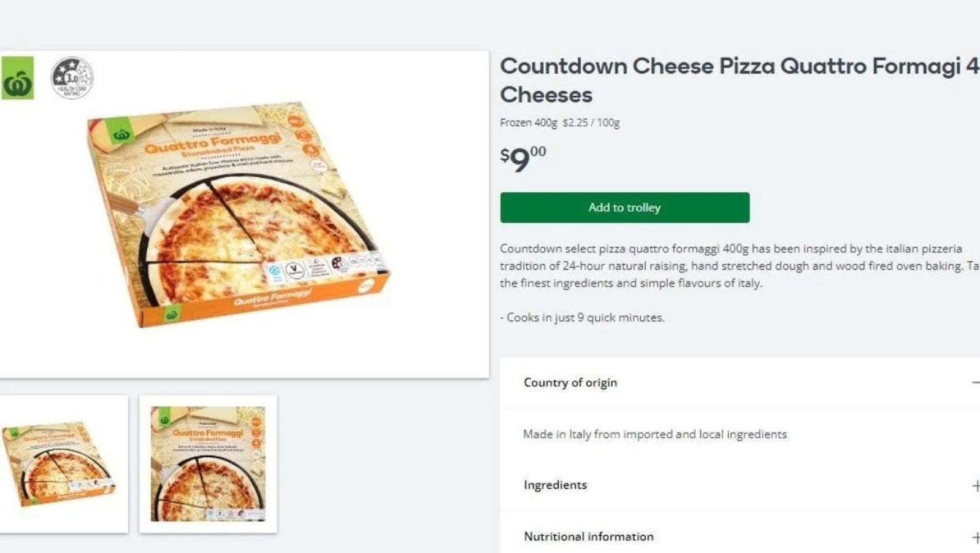The width and height of the screenshot is (980, 553).
Task: Click the vegetarian symbol on the pizza box
Action: pyautogui.click(x=296, y=270)
